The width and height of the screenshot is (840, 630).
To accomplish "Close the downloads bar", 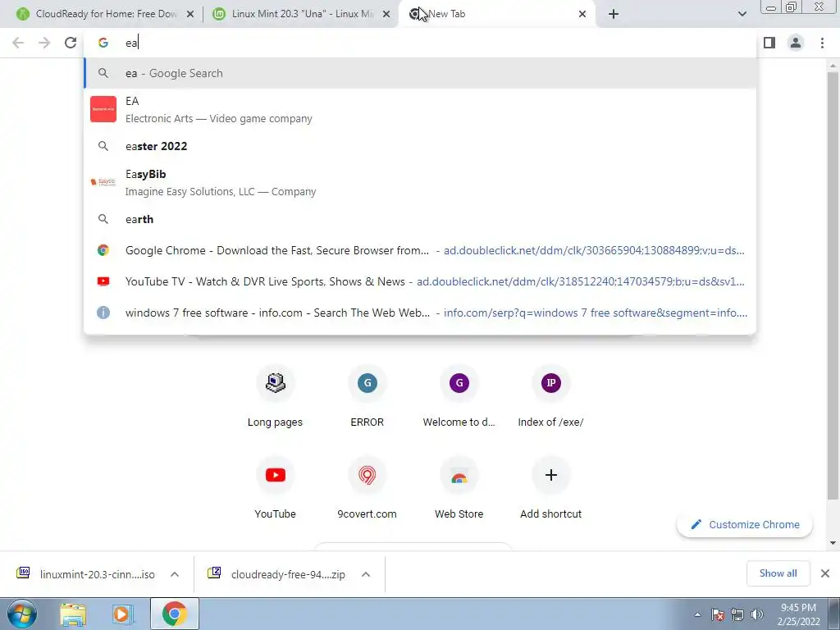I will point(825,573).
